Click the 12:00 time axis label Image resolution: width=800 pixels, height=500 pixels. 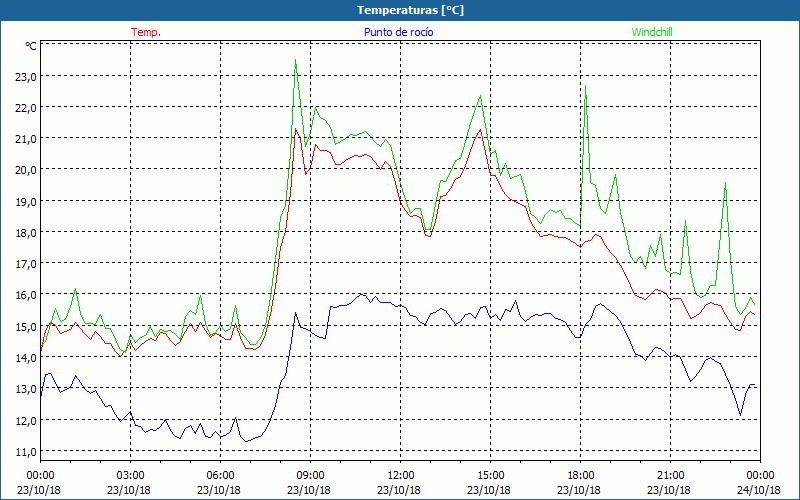coord(400,475)
